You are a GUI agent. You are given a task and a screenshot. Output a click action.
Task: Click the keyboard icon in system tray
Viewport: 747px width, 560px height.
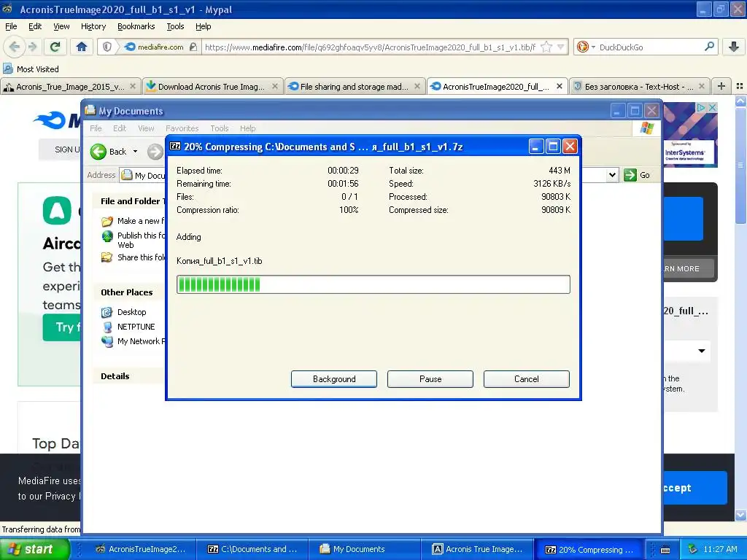click(665, 550)
